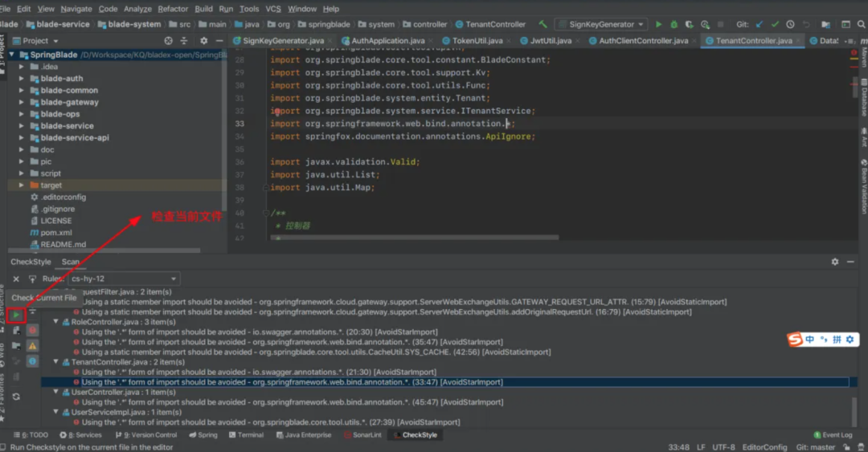Open the CheckStyle panel settings gear
The width and height of the screenshot is (868, 452).
(x=835, y=262)
